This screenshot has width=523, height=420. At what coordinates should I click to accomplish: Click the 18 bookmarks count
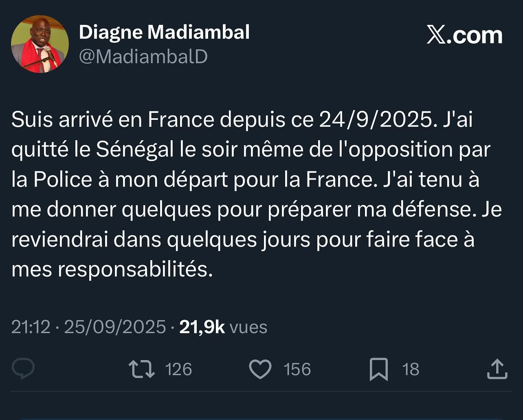pyautogui.click(x=411, y=369)
